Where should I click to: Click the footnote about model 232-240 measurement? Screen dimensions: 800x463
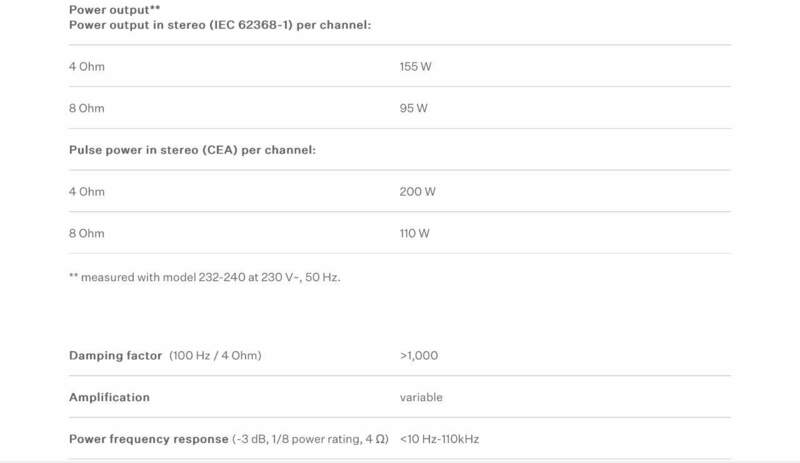click(x=205, y=276)
